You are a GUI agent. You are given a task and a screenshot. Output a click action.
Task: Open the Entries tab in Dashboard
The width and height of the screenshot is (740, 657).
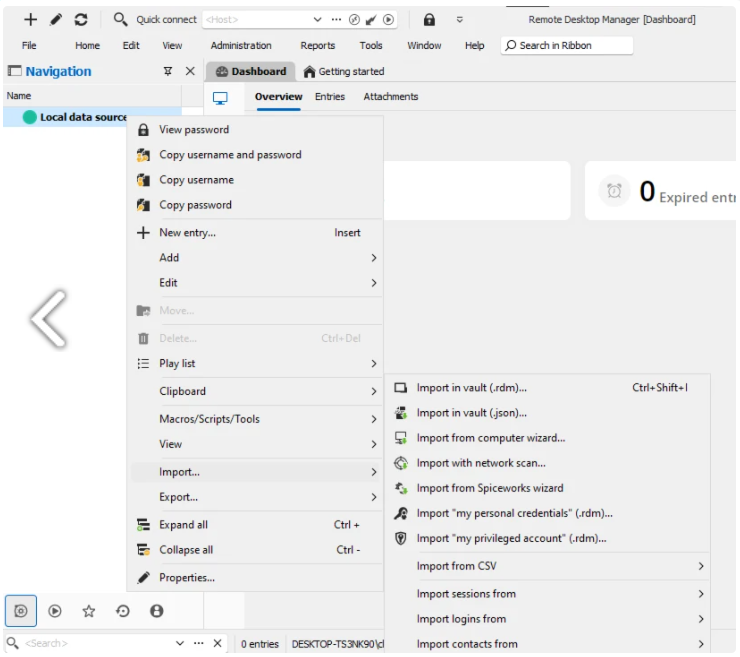tap(329, 97)
